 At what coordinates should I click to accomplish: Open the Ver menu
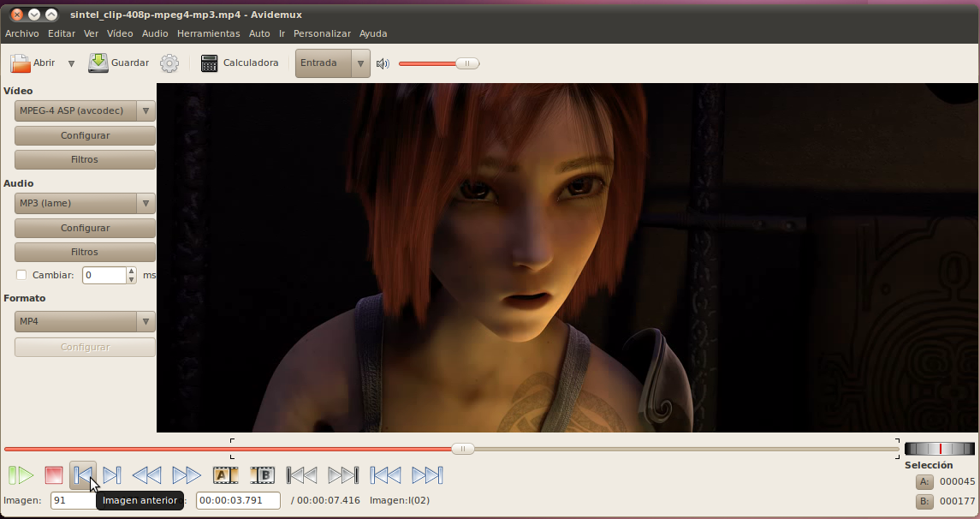[92, 33]
